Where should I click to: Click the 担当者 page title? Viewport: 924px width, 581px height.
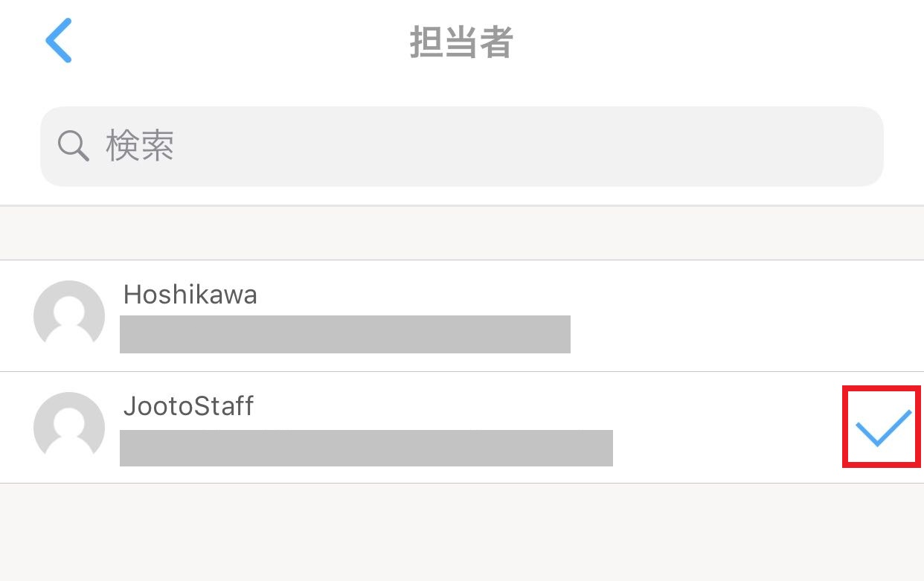(461, 42)
